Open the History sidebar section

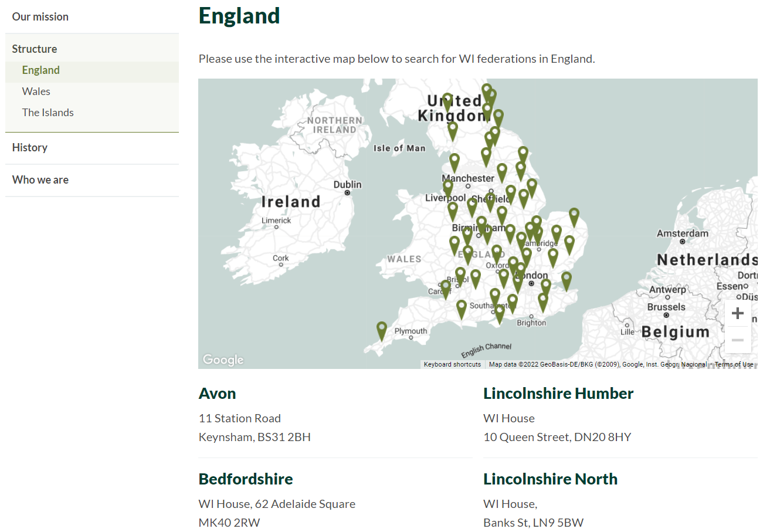pyautogui.click(x=30, y=147)
